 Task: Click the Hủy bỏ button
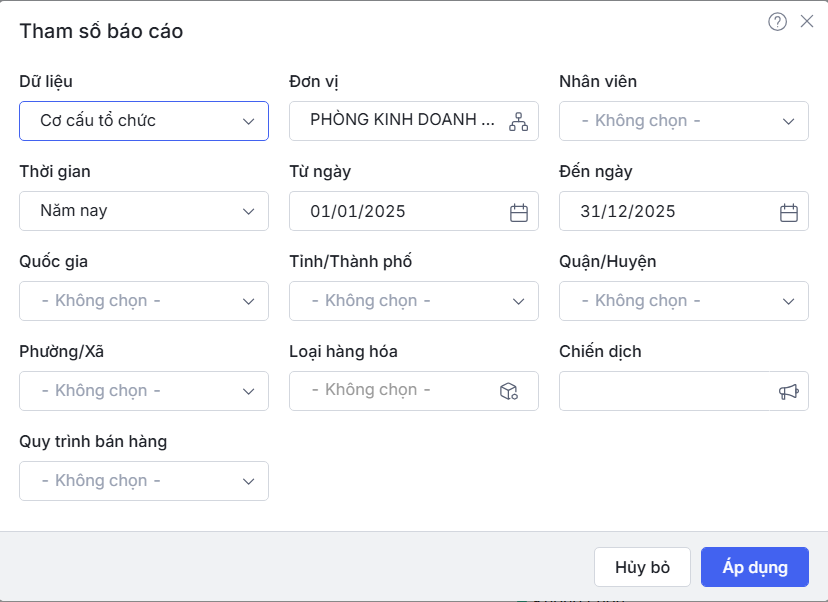(x=642, y=567)
